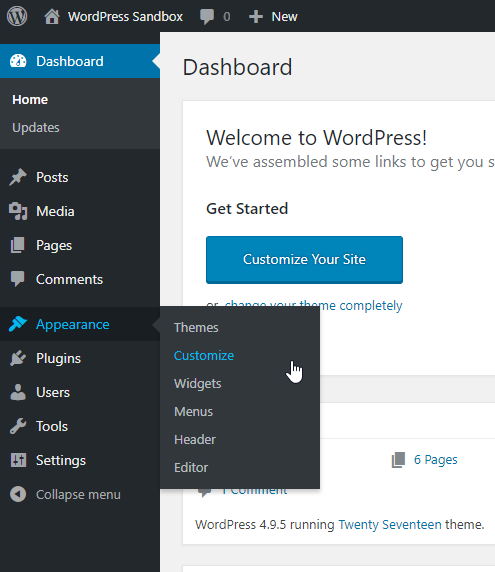Choose Widgets from Appearance submenu
Viewport: 495px width, 572px height.
197,384
